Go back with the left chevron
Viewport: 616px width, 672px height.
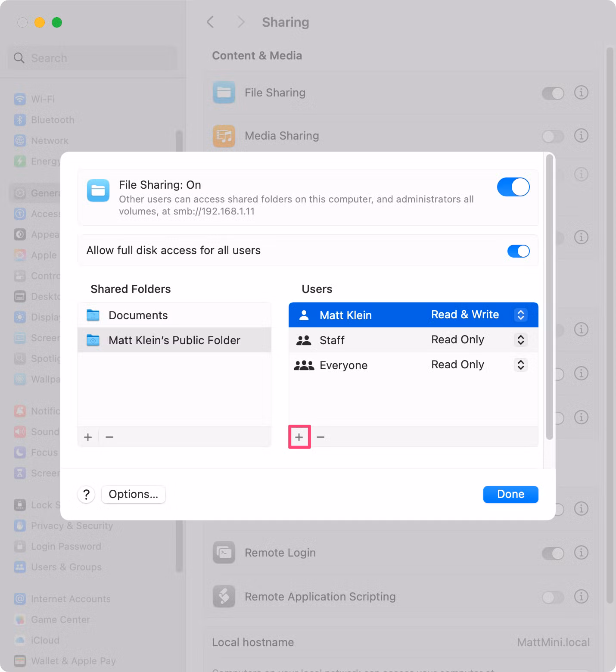point(210,22)
